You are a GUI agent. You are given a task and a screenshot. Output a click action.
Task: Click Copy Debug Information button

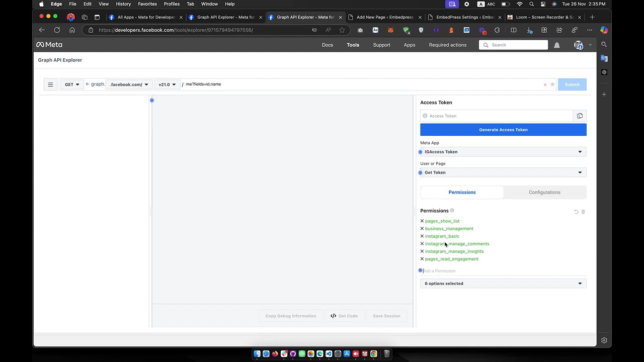pos(291,316)
